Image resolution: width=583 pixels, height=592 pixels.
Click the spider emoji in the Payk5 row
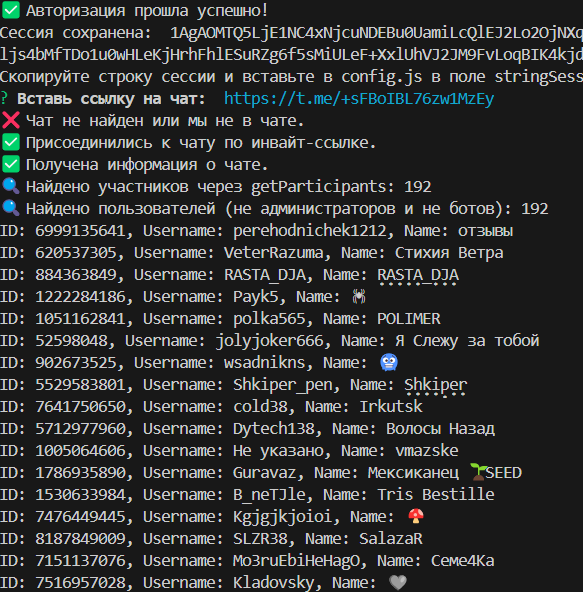coord(358,297)
